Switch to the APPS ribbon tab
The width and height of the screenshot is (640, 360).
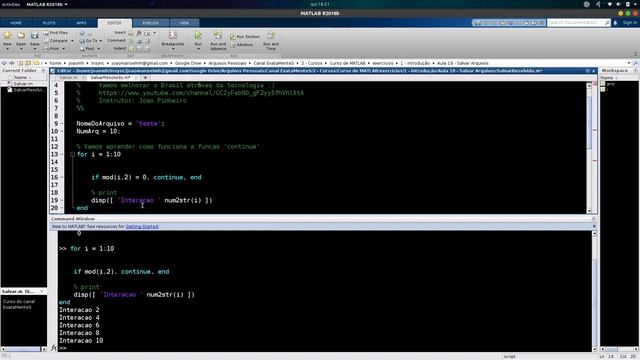click(x=81, y=23)
